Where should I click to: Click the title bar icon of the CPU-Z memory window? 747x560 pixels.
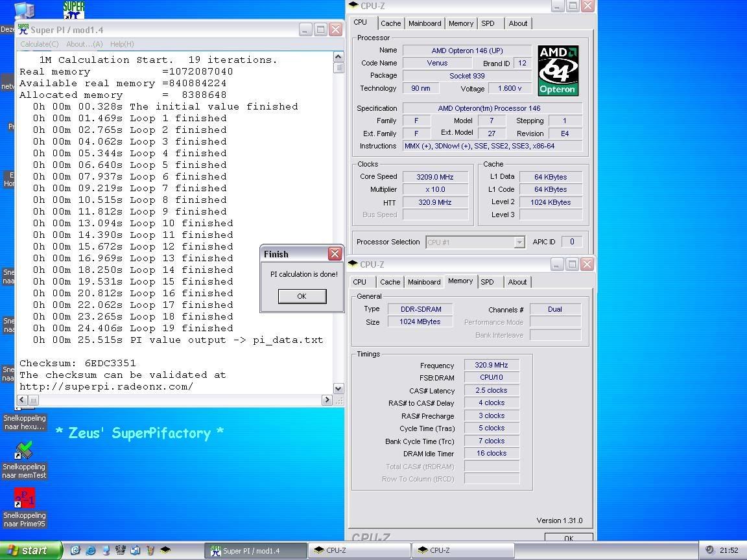tap(353, 264)
